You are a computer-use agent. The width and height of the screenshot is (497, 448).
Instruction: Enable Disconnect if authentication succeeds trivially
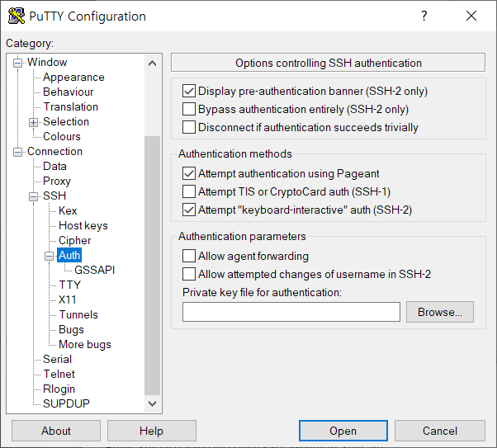(x=188, y=127)
